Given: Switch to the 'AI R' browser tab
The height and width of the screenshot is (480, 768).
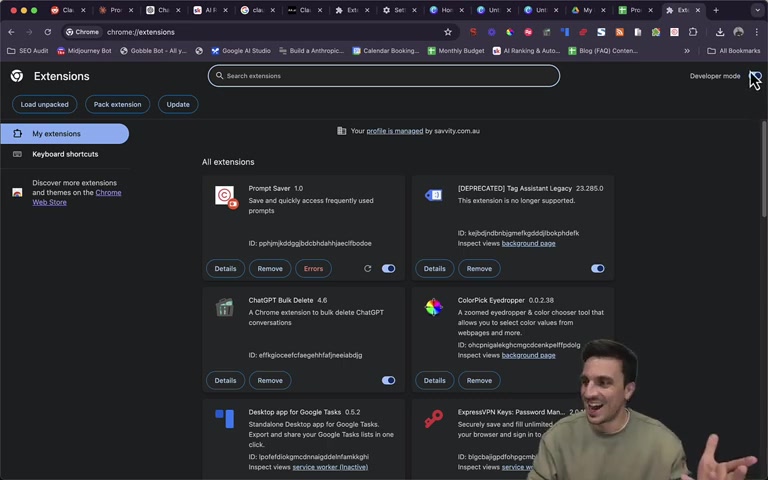Looking at the screenshot, I should (x=211, y=10).
